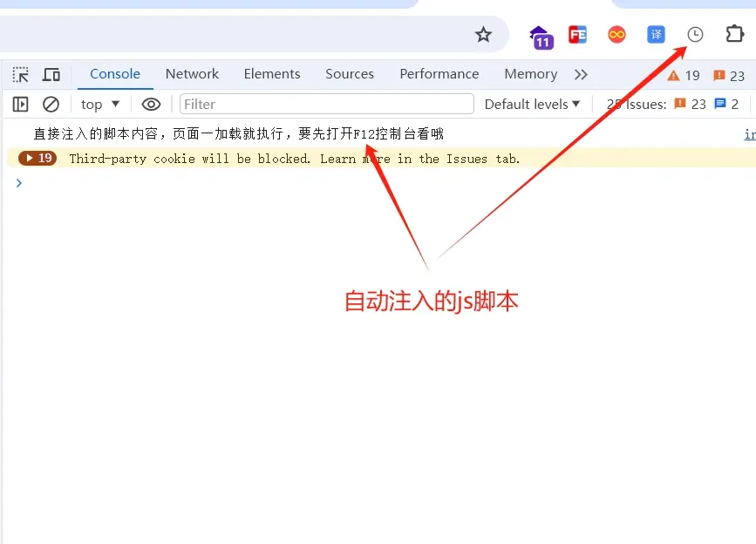Open the extension with purple 11 badge
Screen dimensions: 756x544
point(541,37)
